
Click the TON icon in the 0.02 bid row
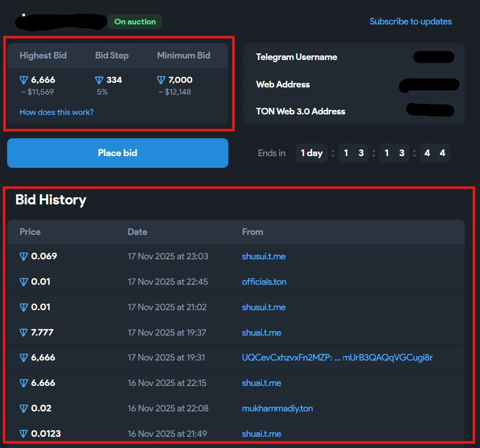(24, 408)
